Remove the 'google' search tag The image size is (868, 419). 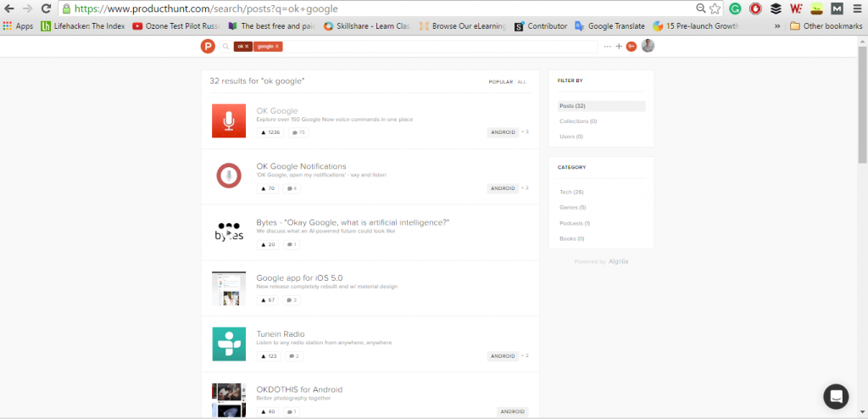(277, 47)
